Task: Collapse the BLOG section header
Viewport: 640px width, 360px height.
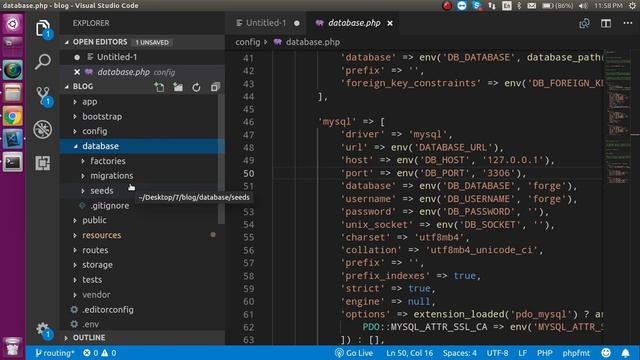Action: (83, 87)
